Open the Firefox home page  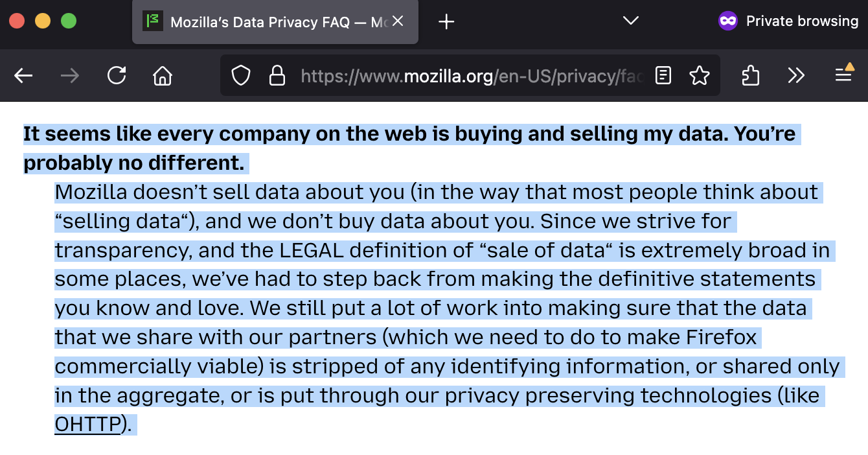(x=162, y=76)
